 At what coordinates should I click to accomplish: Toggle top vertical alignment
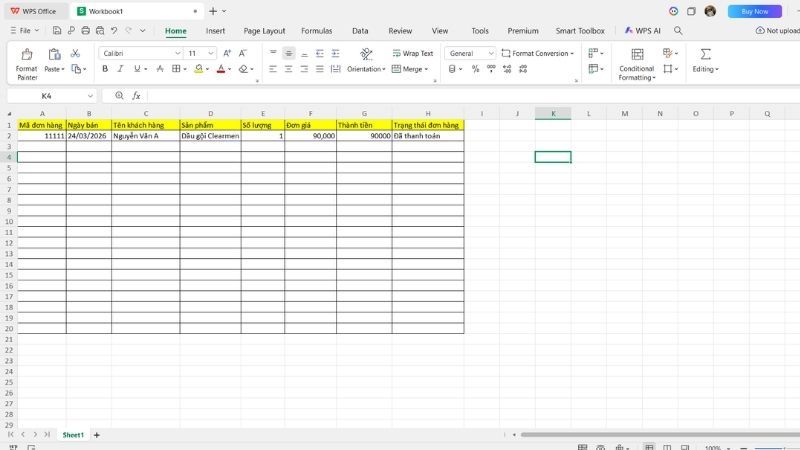[273, 53]
